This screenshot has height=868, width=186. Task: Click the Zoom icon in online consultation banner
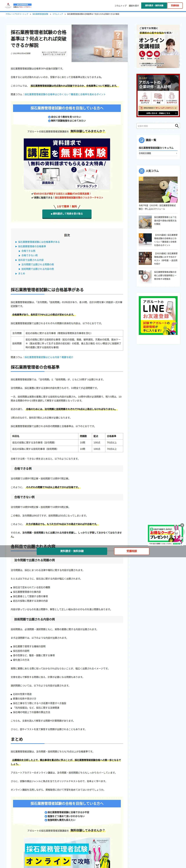[x=149, y=54]
